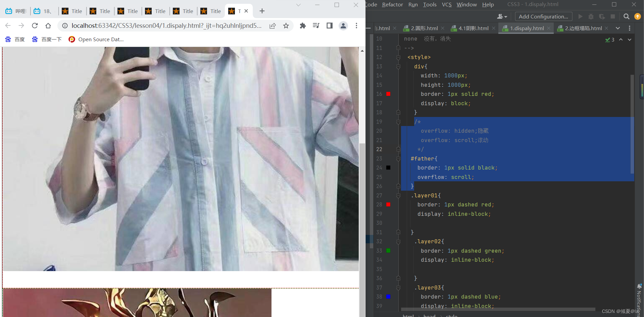The width and height of the screenshot is (644, 317).
Task: Open Notifications side panel in IDE
Action: (x=639, y=300)
